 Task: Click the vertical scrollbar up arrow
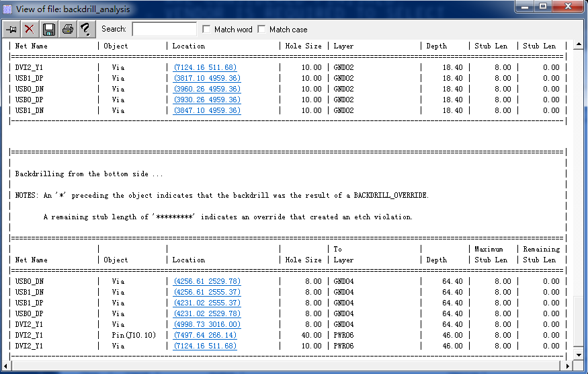[x=578, y=44]
